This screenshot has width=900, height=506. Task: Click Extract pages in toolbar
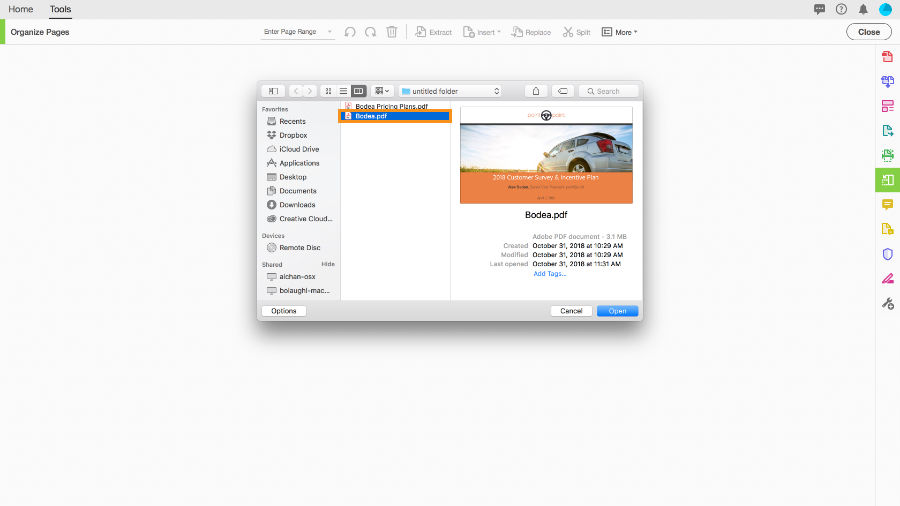point(433,32)
